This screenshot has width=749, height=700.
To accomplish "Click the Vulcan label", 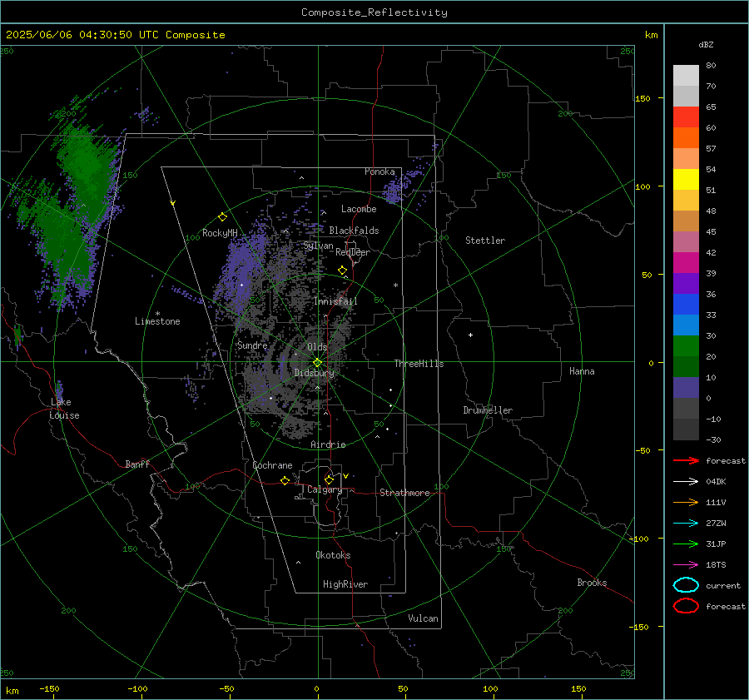I will pos(423,618).
